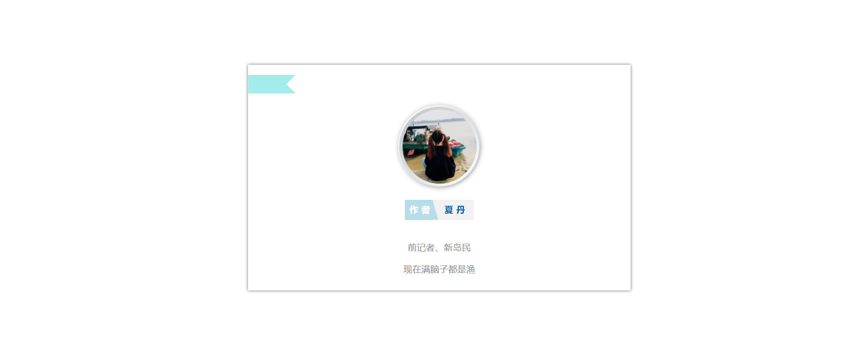Click the word 新岛民 in bio
Screen dimensions: 868x339
click(x=457, y=248)
